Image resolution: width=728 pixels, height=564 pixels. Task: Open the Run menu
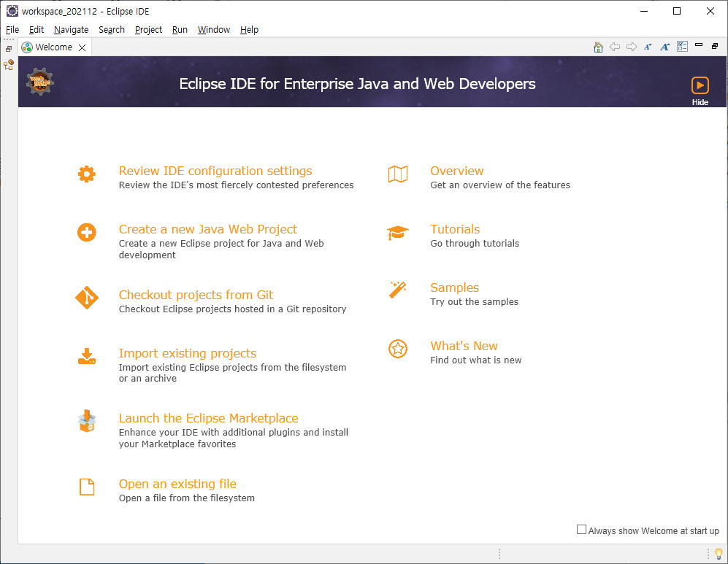click(180, 30)
